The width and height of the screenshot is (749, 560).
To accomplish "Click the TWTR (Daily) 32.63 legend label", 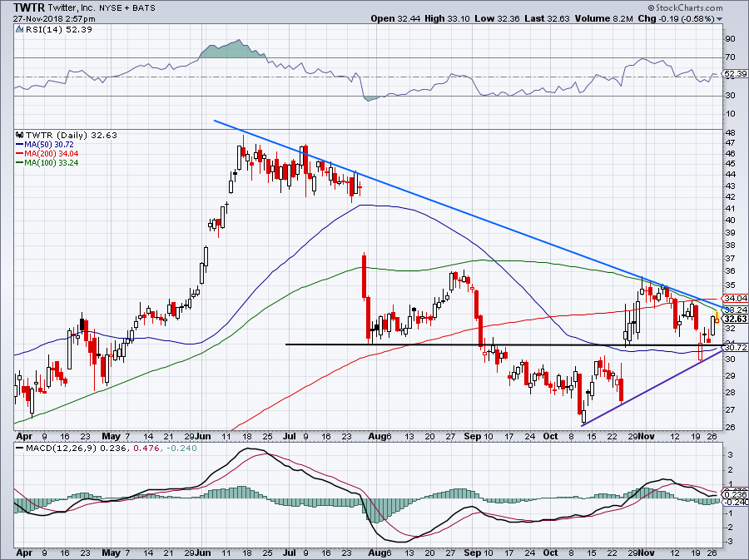I will [72, 135].
